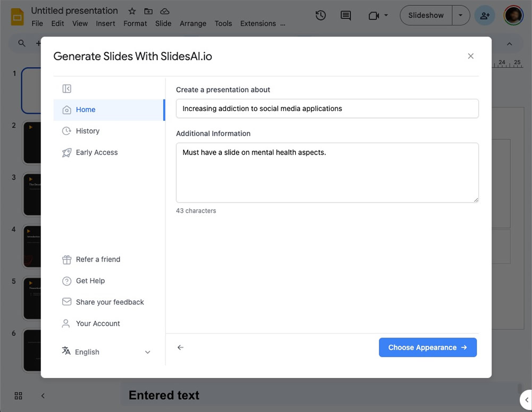Open the Home section in SlidesAI
The width and height of the screenshot is (532, 412).
point(109,110)
